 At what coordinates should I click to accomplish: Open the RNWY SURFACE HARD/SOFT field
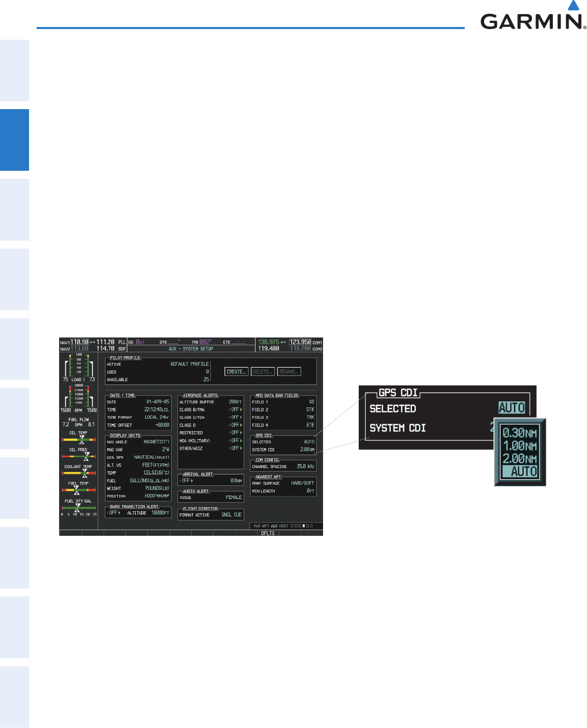[x=302, y=483]
